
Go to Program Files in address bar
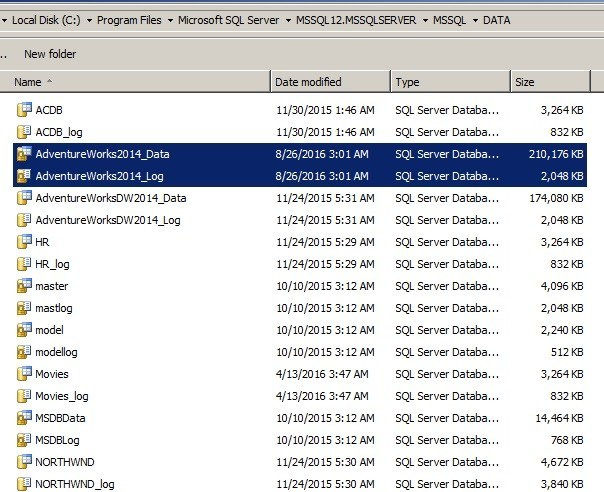[x=129, y=20]
